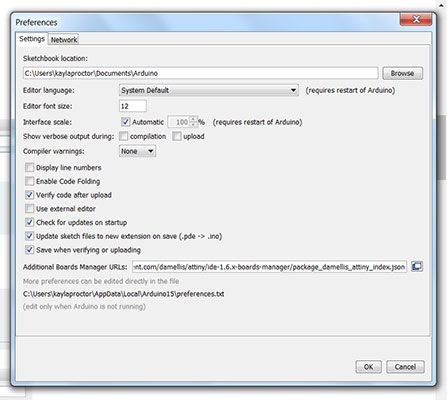Check Display line numbers
This screenshot has width=447, height=400.
tap(30, 167)
